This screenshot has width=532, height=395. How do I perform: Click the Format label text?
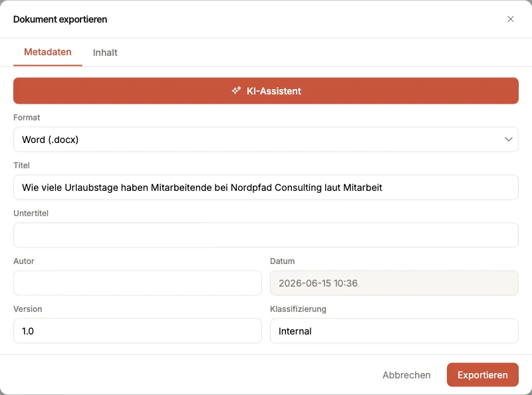point(27,118)
